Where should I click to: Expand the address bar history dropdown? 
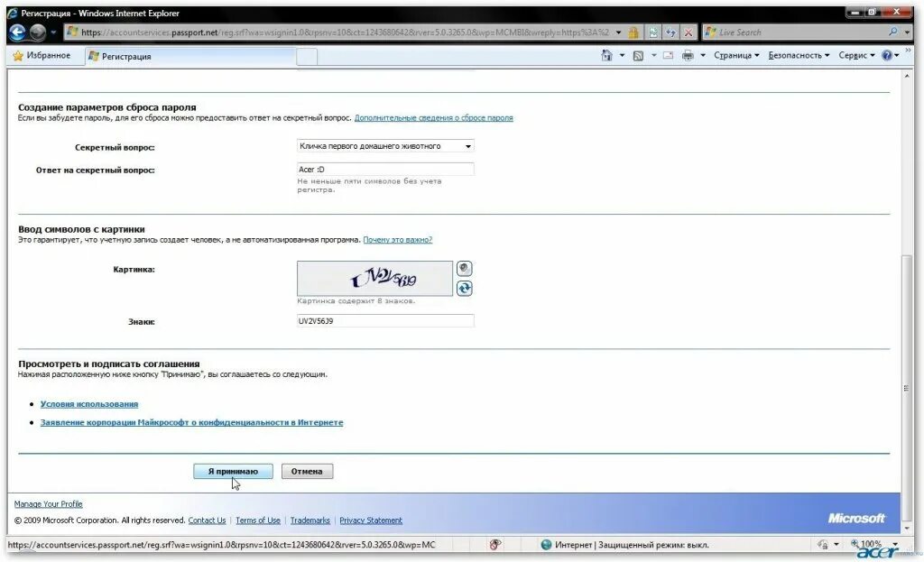point(618,32)
